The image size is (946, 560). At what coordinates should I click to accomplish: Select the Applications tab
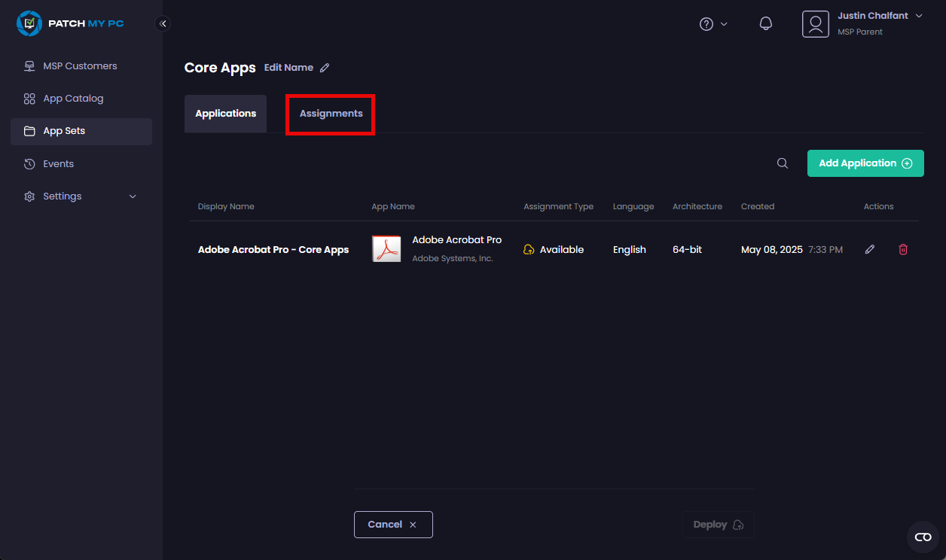click(x=225, y=114)
